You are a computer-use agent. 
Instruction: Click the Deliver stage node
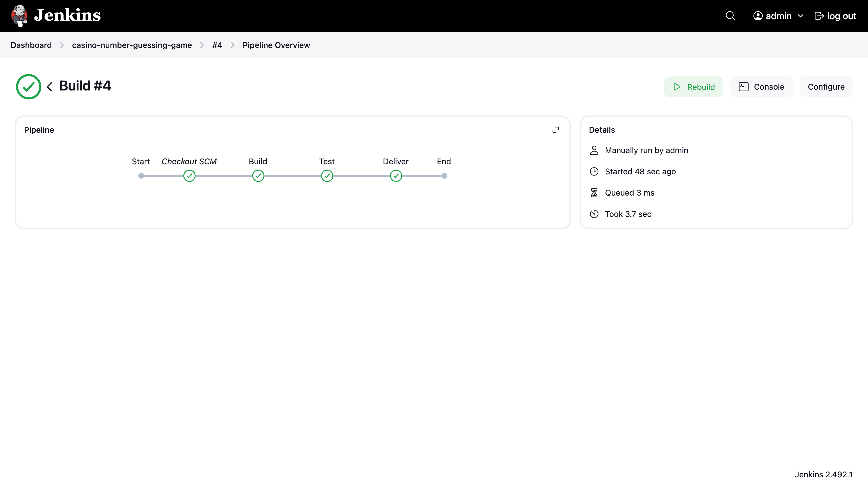[396, 175]
